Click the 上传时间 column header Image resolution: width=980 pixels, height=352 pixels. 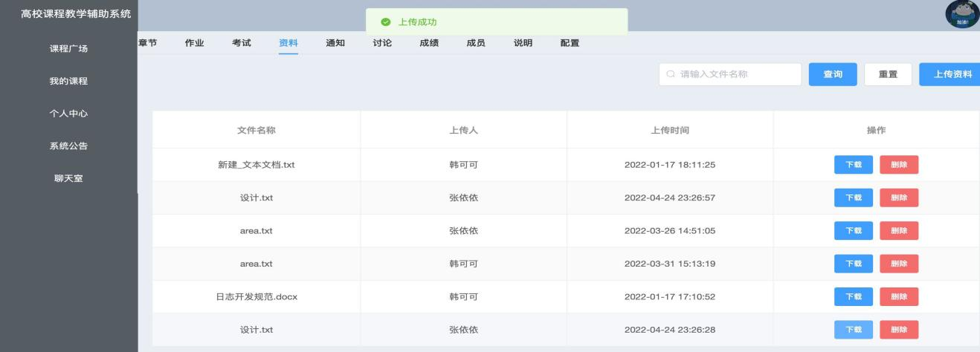[670, 130]
